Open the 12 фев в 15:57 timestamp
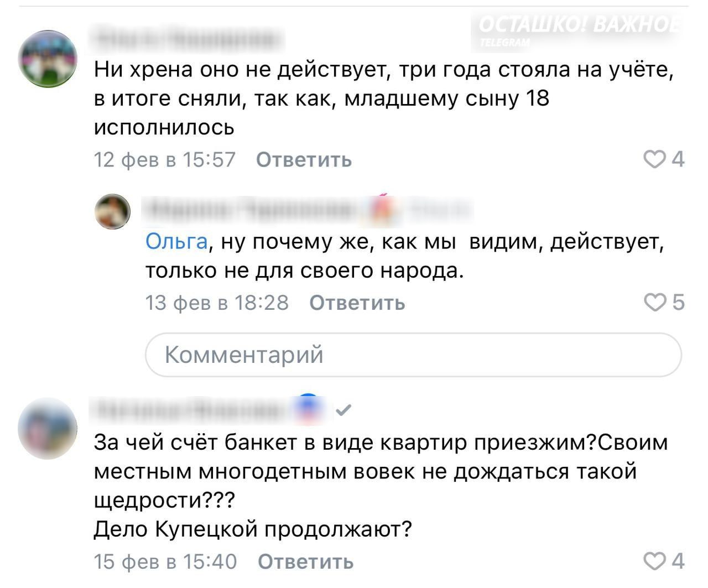 (165, 160)
